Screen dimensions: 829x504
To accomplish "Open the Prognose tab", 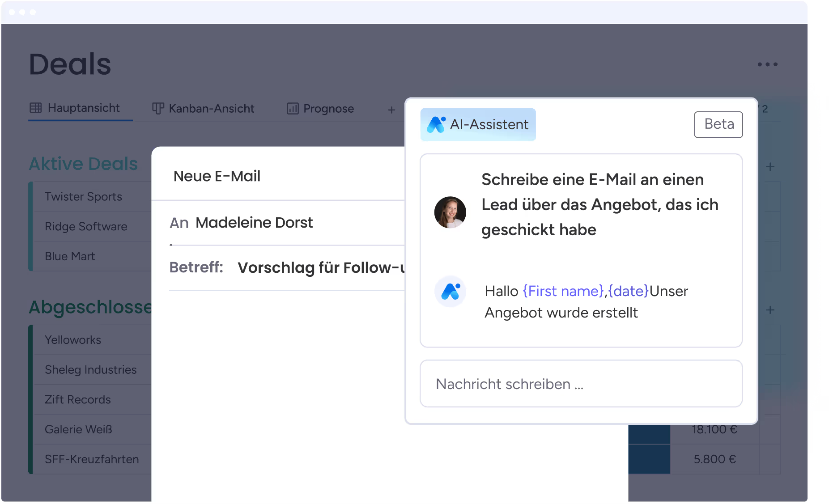I will (x=320, y=109).
